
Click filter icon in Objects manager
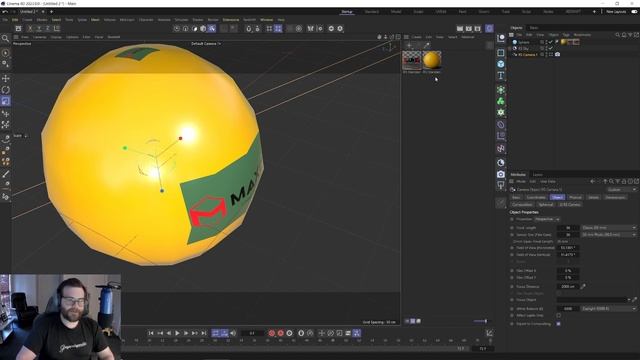tap(630, 35)
